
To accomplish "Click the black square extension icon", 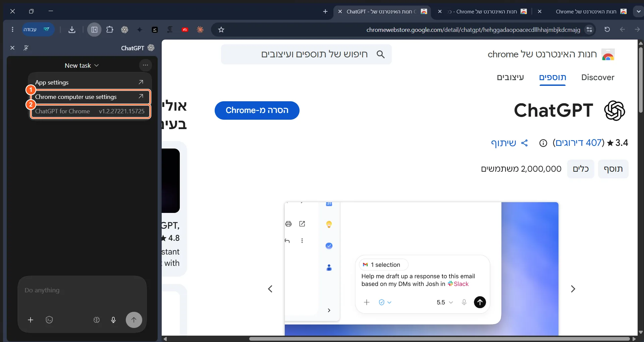I will point(155,30).
